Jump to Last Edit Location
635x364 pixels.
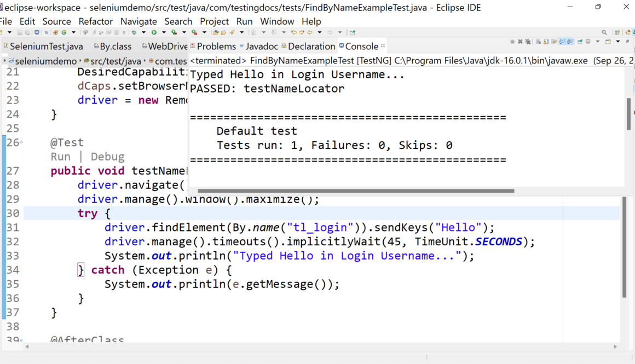click(x=294, y=32)
